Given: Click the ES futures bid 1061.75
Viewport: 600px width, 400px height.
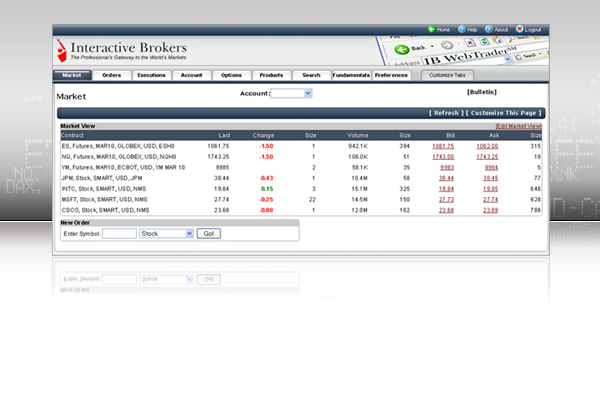Looking at the screenshot, I should (x=443, y=146).
